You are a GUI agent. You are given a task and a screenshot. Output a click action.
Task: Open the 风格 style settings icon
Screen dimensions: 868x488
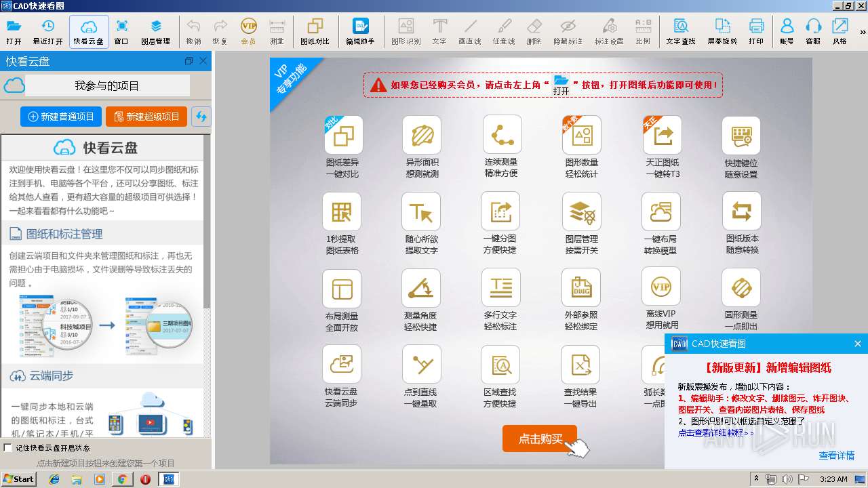(x=840, y=31)
